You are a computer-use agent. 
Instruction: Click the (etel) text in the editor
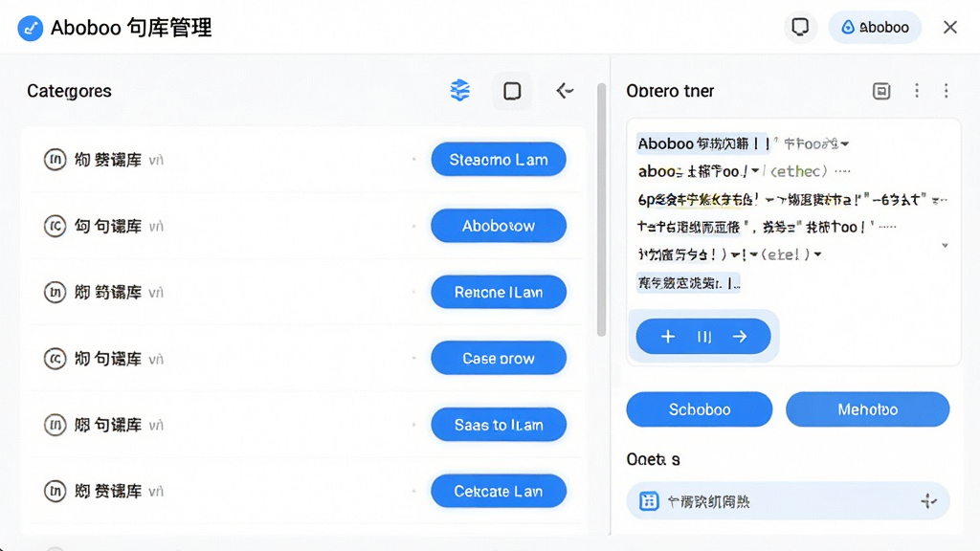[x=785, y=254]
